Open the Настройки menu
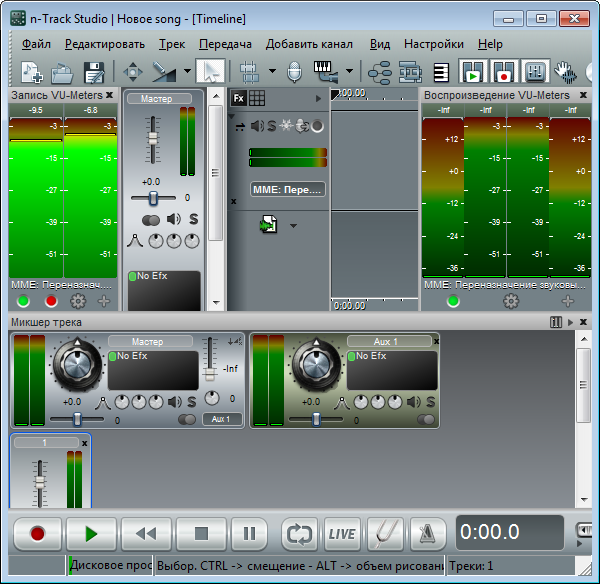600x584 pixels. (433, 44)
